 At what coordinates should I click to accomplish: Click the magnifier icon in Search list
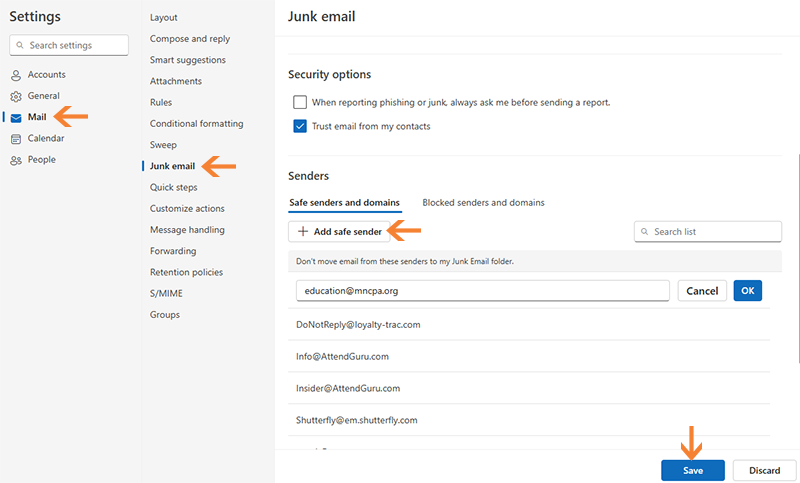(645, 232)
